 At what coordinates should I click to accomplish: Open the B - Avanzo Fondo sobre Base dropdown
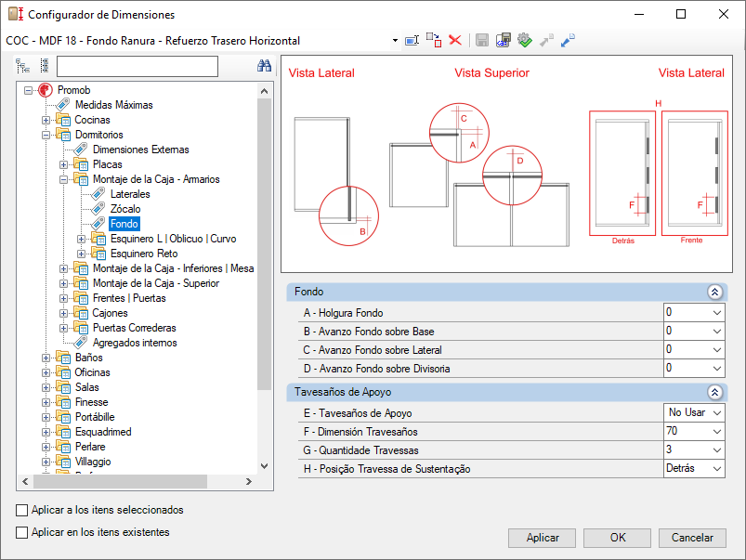tap(717, 332)
